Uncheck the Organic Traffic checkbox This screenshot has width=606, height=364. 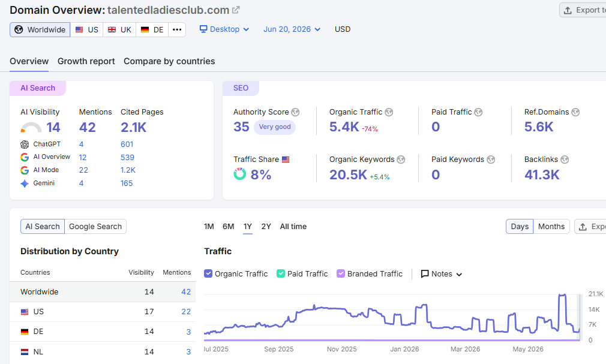coord(208,273)
